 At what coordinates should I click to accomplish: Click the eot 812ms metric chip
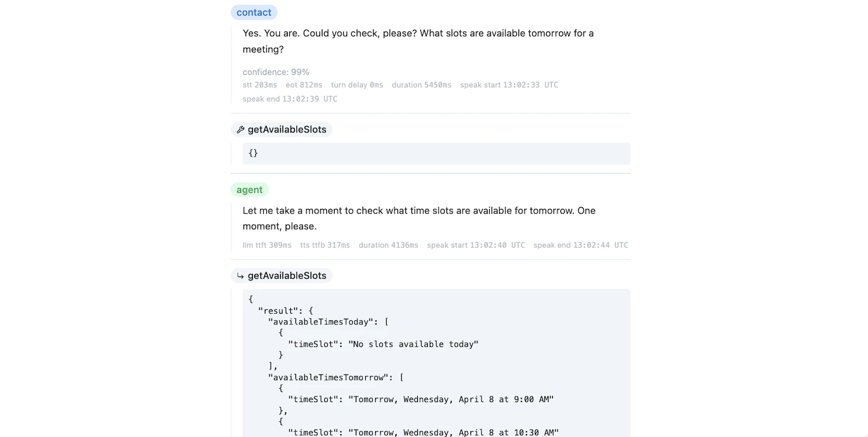tap(304, 85)
